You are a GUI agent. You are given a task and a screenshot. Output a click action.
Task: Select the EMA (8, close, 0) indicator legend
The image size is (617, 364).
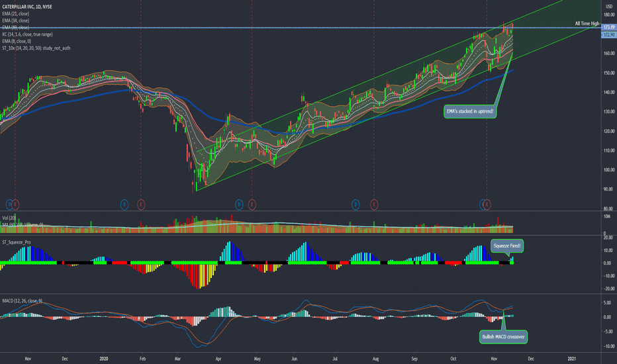17,41
